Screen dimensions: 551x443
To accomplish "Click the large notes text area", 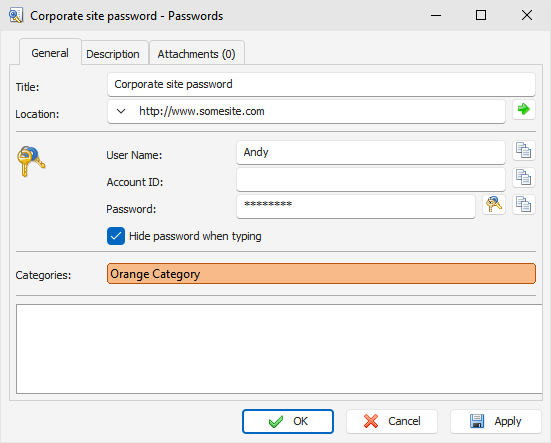I will coord(279,349).
